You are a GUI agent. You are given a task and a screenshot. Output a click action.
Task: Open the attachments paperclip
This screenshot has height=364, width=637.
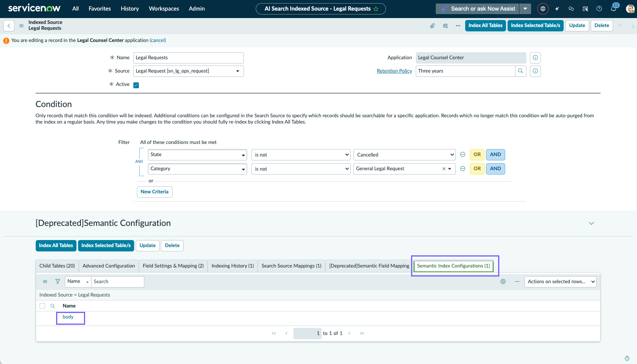click(x=432, y=25)
